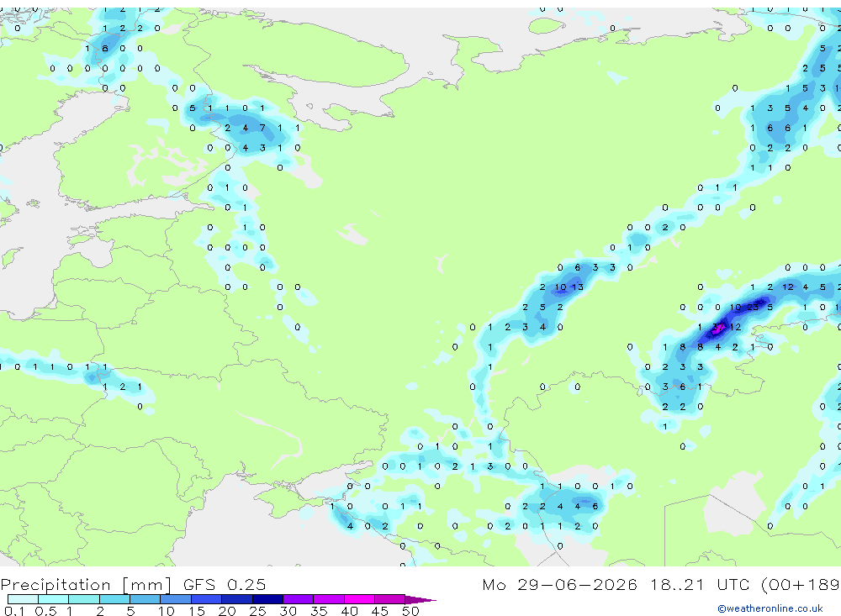Select the 2–5 mm legend color swatch

point(114,599)
